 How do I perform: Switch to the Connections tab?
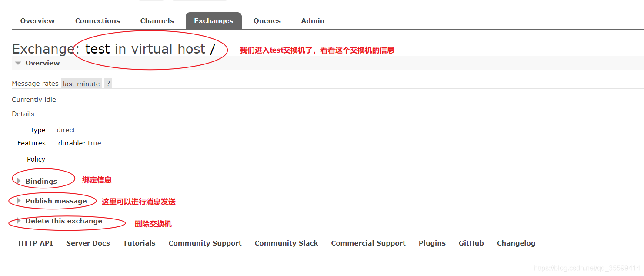97,21
